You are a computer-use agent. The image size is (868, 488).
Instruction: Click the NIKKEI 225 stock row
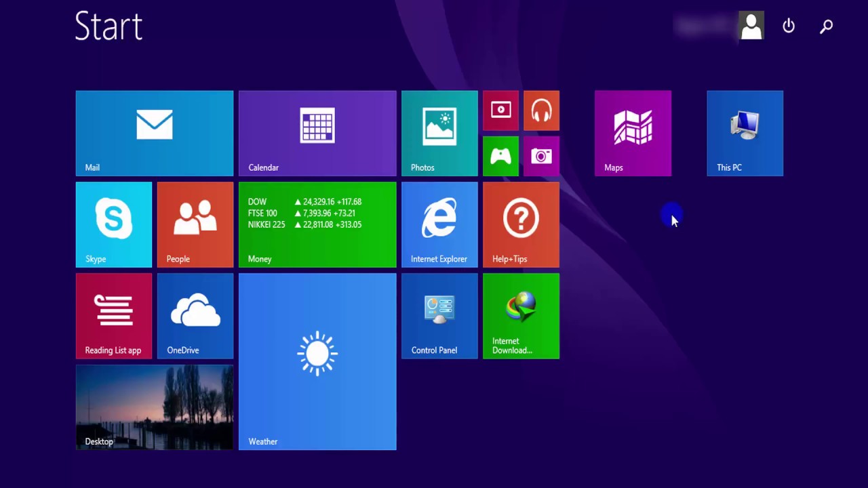tap(305, 225)
